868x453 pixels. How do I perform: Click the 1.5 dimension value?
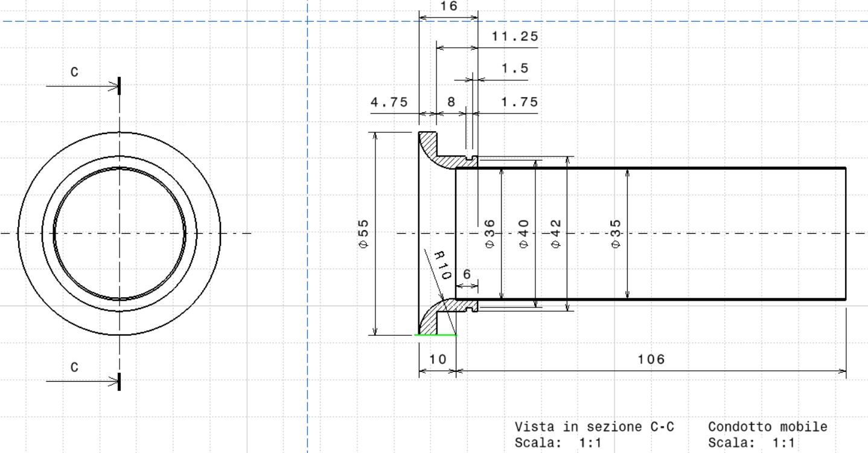click(x=514, y=68)
